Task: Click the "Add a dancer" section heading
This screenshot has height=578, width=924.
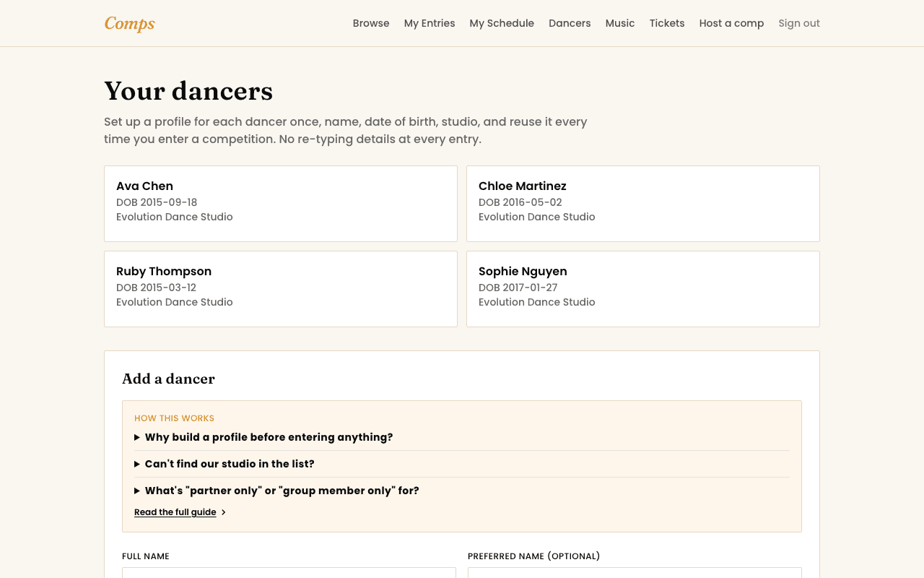Action: point(168,379)
